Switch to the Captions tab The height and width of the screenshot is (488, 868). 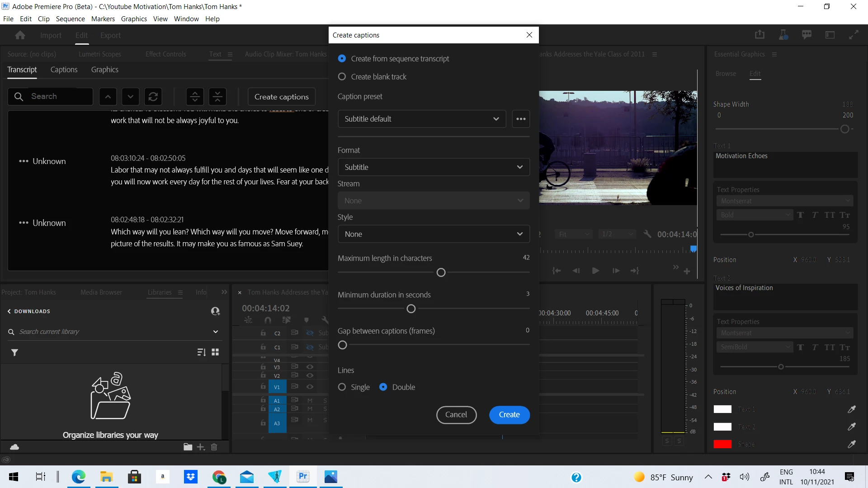pos(64,70)
